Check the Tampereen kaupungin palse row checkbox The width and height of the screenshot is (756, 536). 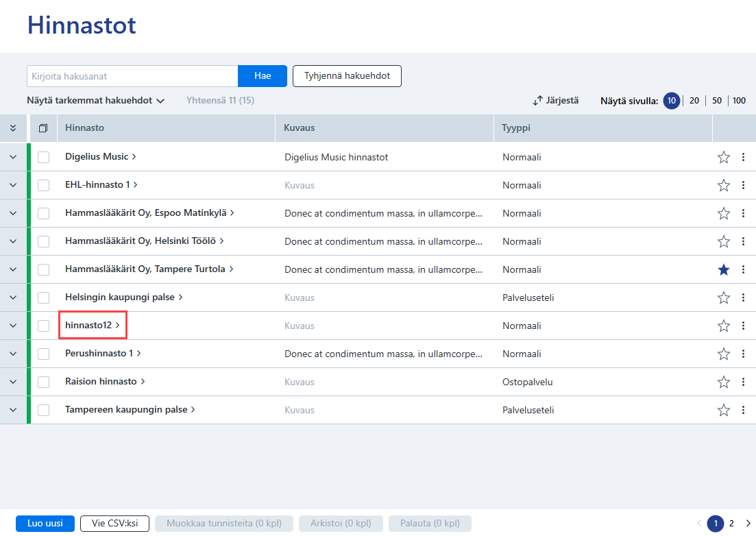[43, 410]
